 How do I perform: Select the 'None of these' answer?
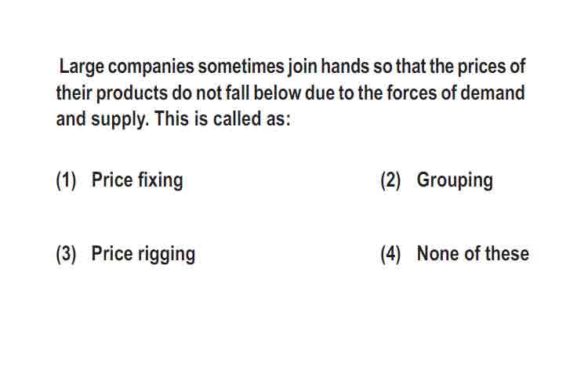pos(473,253)
